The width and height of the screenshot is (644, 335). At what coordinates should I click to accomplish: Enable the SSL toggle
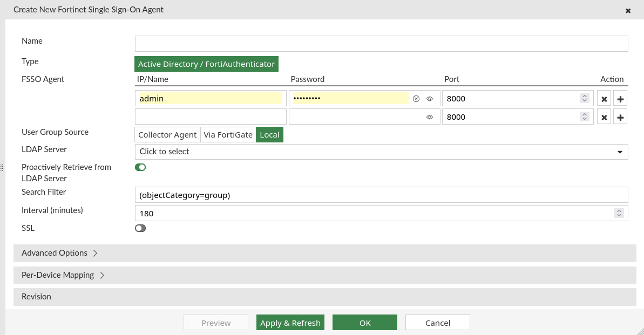140,228
